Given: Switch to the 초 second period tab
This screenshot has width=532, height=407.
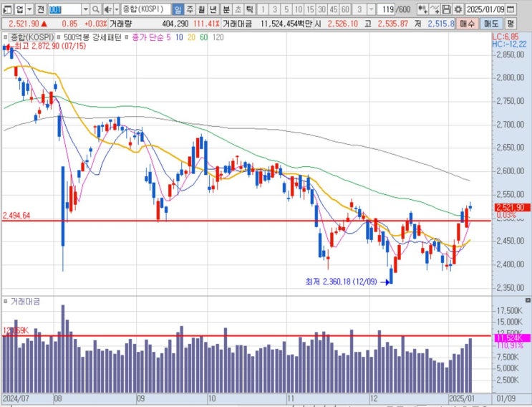Looking at the screenshot, I should [x=238, y=9].
